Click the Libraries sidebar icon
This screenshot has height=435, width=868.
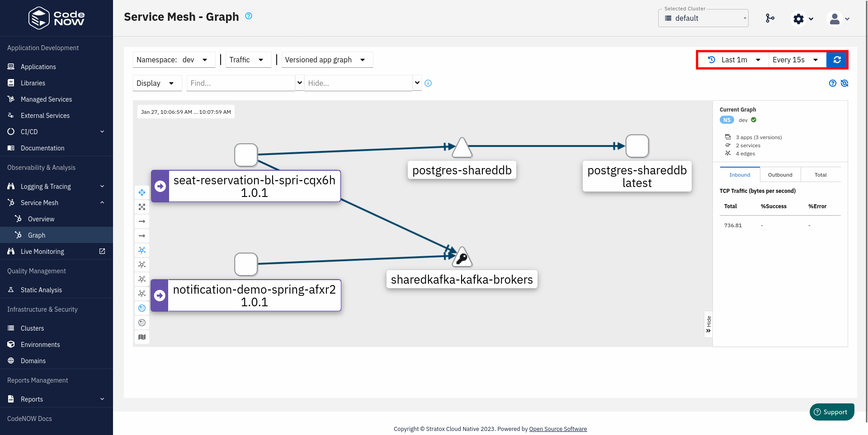click(11, 83)
